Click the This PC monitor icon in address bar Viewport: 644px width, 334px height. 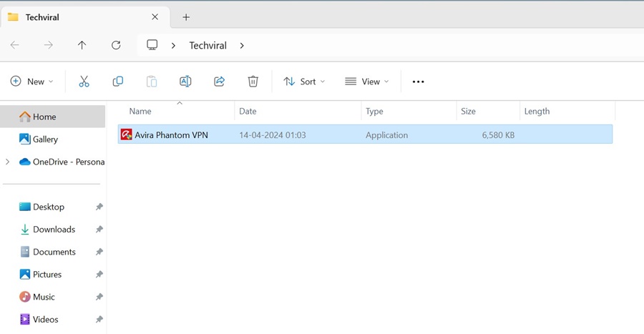click(x=152, y=45)
